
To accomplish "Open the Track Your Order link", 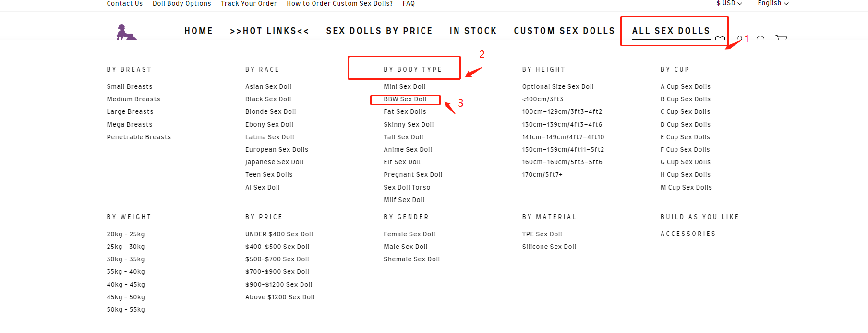I will [249, 3].
